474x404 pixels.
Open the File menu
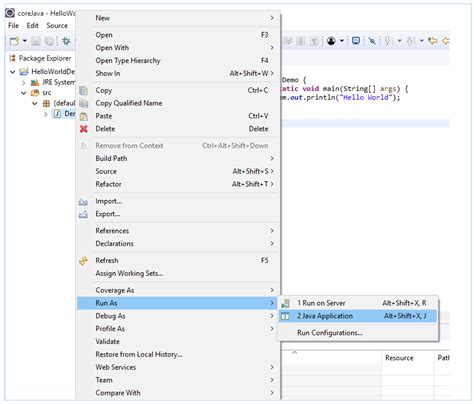(14, 26)
